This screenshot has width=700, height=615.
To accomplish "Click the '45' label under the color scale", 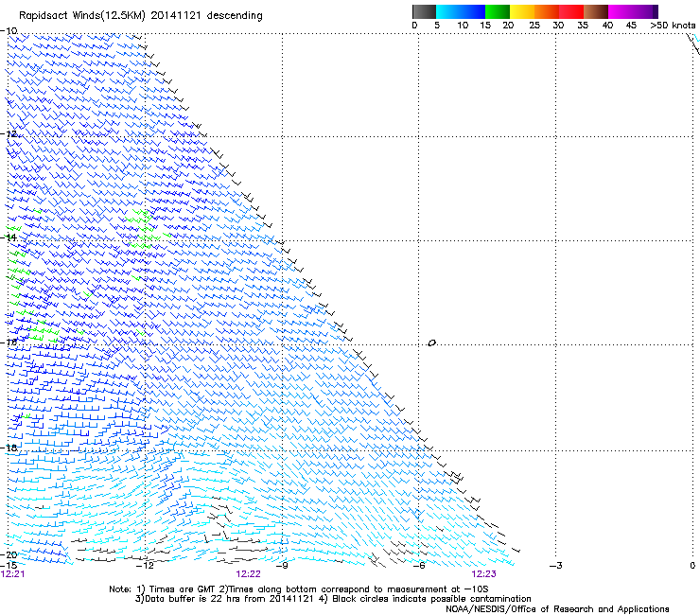I will point(631,26).
